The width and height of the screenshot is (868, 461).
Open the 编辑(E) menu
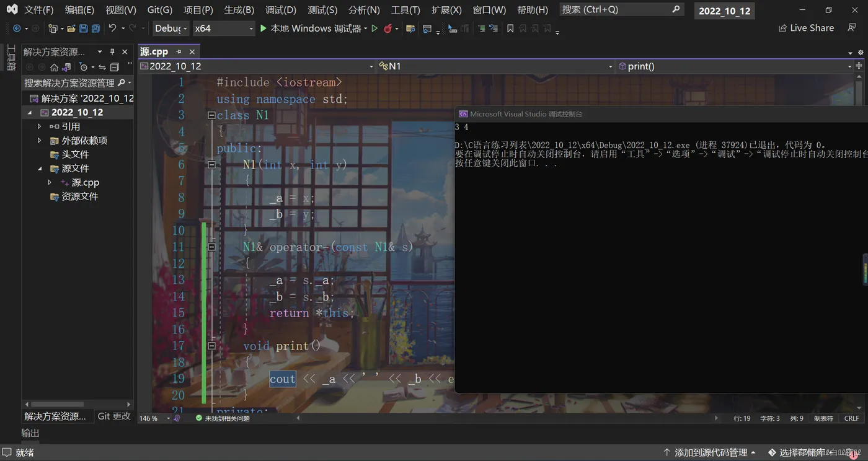point(79,10)
